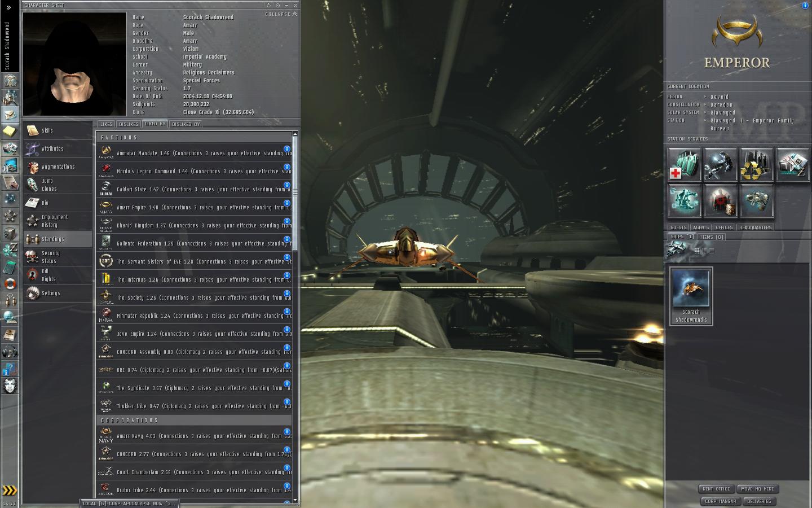Collapse the character sheet header panel
Viewport: 812px width, 508px height.
(281, 14)
